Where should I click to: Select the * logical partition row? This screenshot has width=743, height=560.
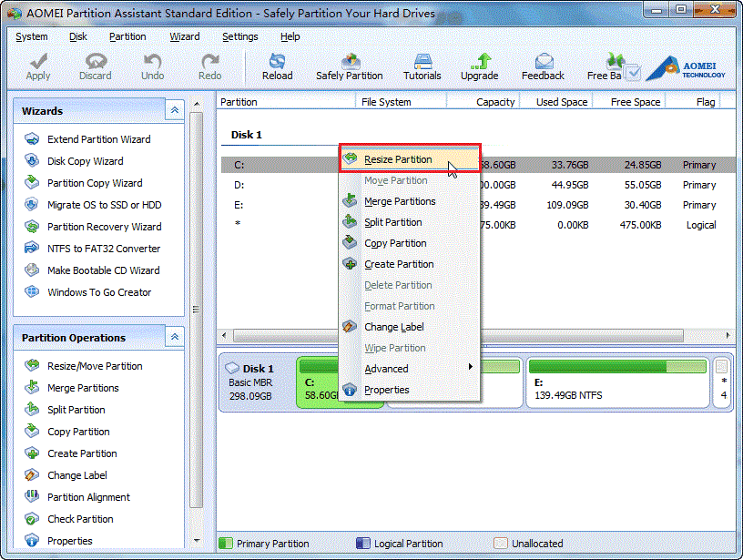coord(479,225)
